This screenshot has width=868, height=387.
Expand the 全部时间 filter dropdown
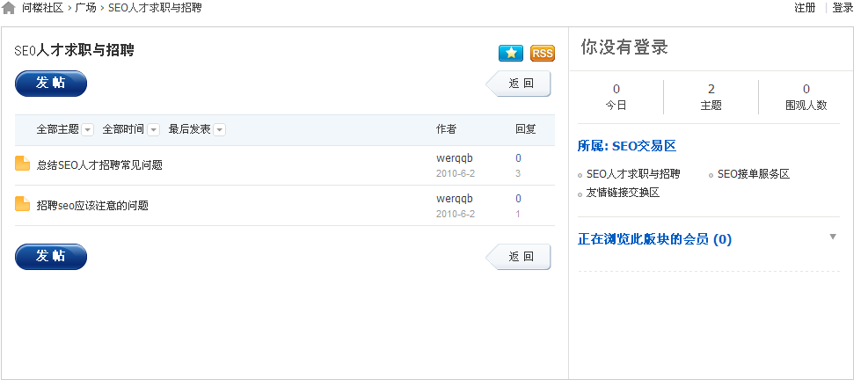point(153,130)
